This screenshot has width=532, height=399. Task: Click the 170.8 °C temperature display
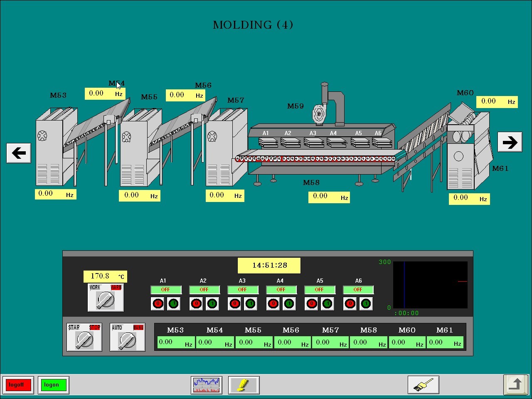(105, 276)
